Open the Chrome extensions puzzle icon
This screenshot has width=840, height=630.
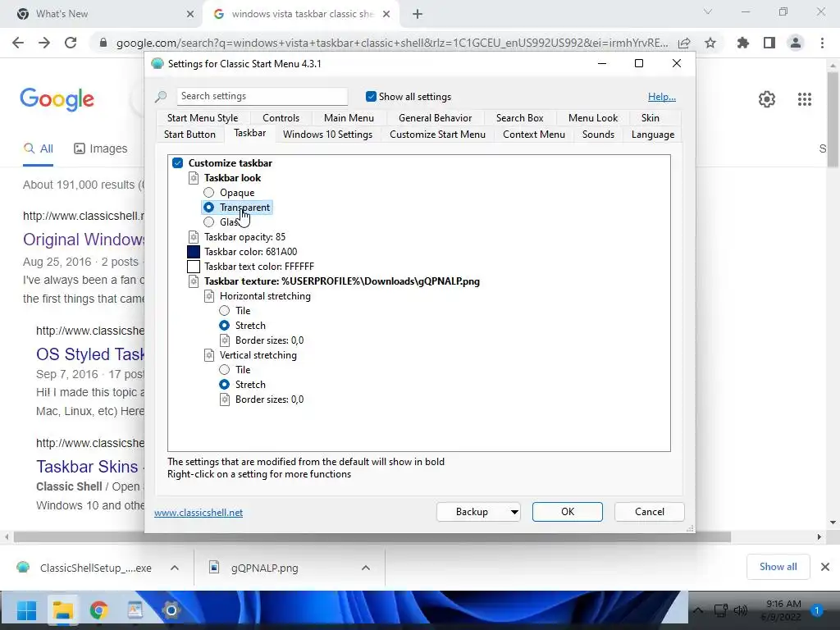(742, 43)
